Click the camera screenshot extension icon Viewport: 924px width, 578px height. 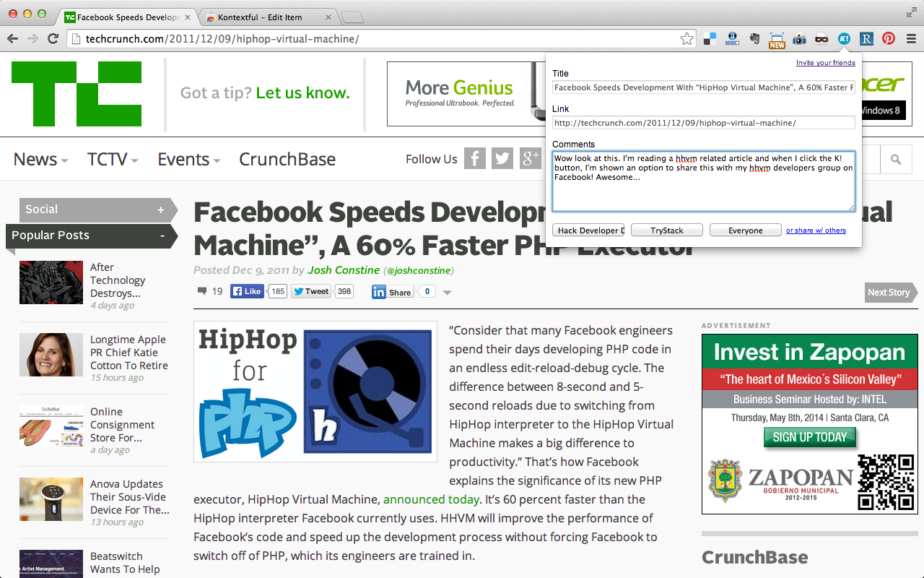point(799,39)
